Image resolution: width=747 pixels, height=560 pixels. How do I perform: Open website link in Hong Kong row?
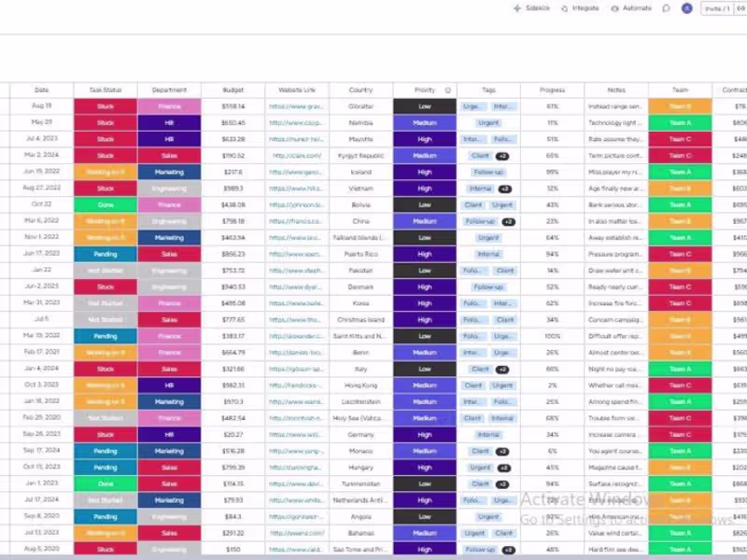[297, 385]
